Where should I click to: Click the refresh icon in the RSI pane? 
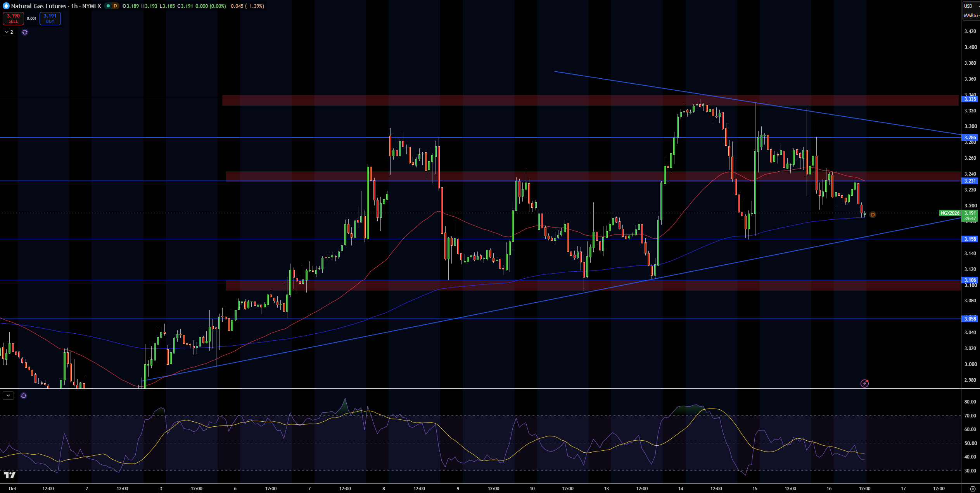pos(24,396)
